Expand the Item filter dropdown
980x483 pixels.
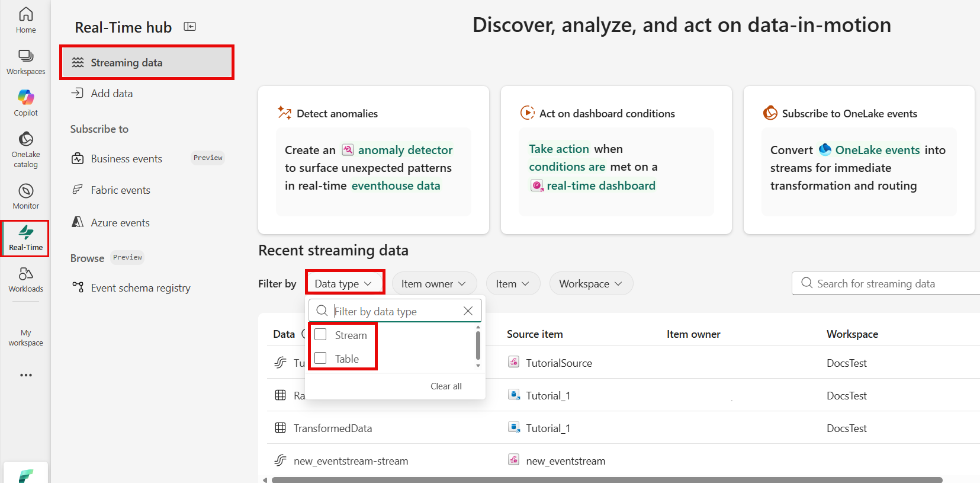click(x=512, y=284)
